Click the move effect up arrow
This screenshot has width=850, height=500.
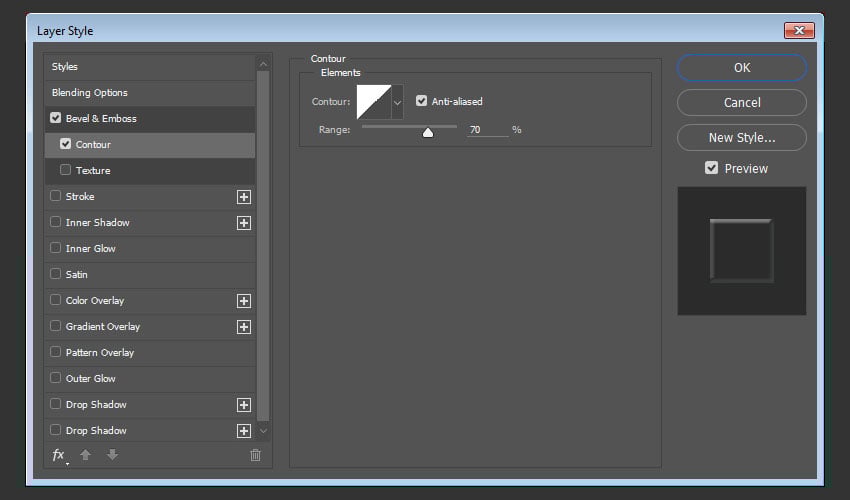(x=87, y=455)
